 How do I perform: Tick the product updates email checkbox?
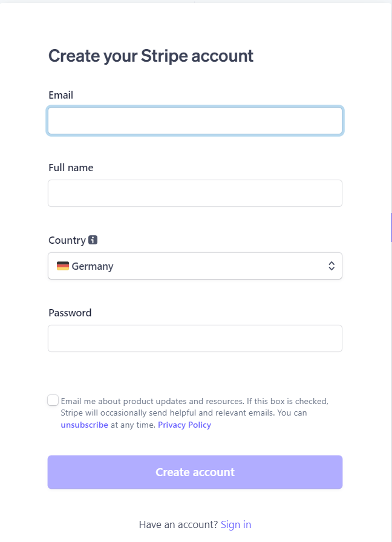53,400
